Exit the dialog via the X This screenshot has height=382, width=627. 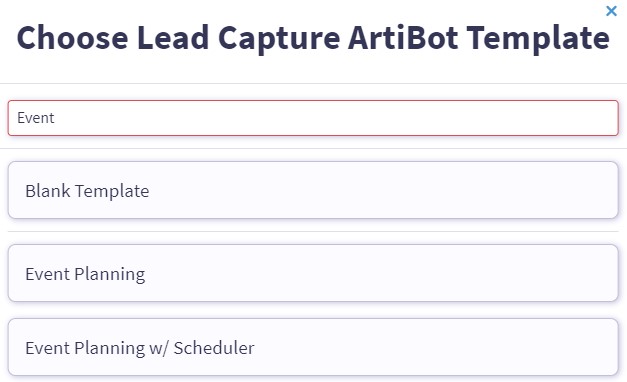coord(611,11)
